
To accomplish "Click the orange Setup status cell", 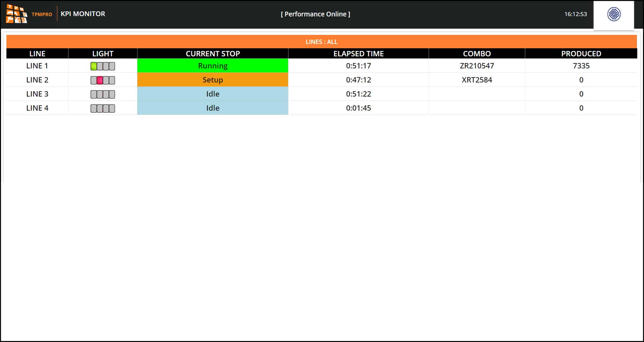I will pyautogui.click(x=213, y=80).
